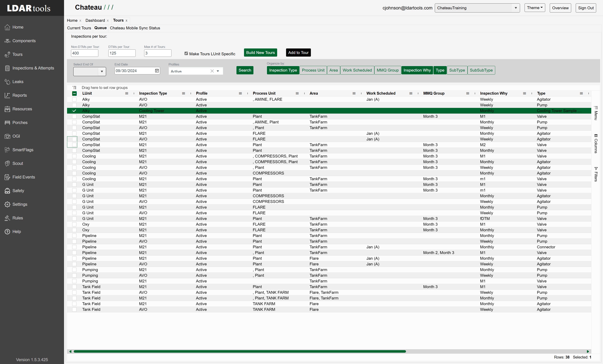Select the Queue tab
The image size is (603, 364).
(100, 28)
